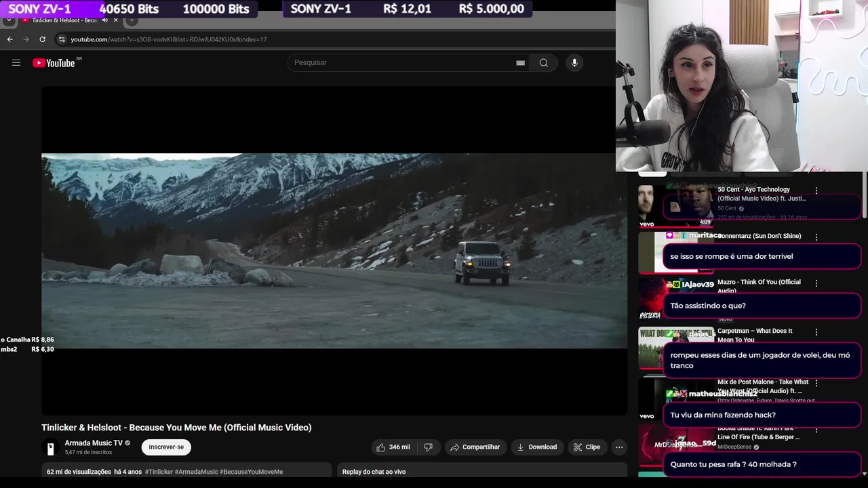Open options menu for 50 Cent video
Viewport: 868px width, 488px height.
[816, 191]
